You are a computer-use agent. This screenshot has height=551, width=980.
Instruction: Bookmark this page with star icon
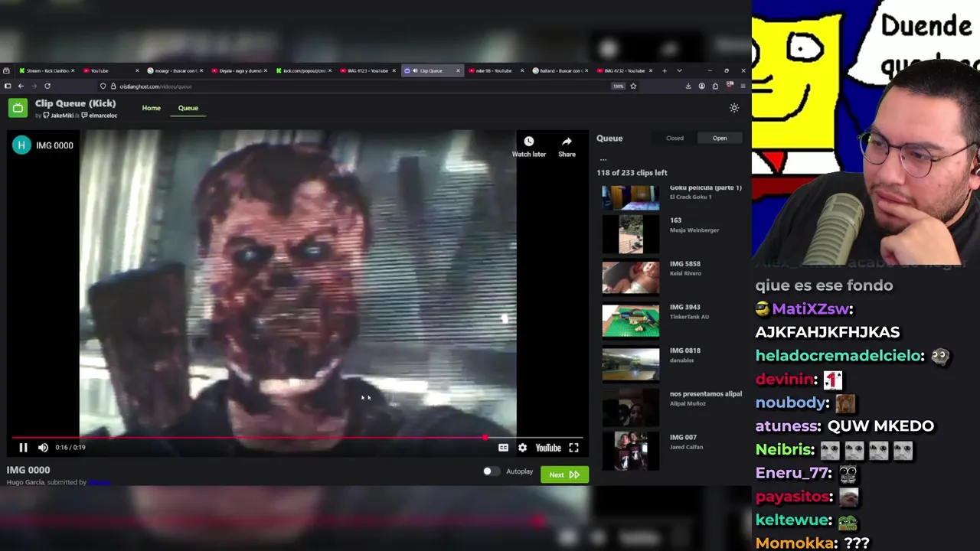(x=633, y=86)
